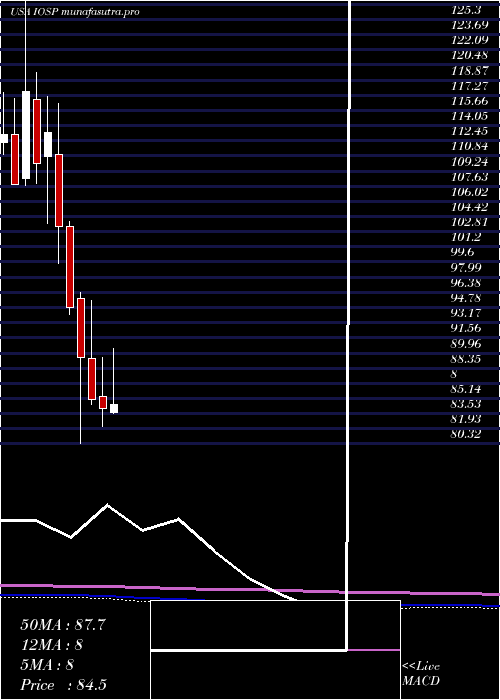Click the 110.84 price axis label
The image size is (500, 700).
(x=469, y=147)
